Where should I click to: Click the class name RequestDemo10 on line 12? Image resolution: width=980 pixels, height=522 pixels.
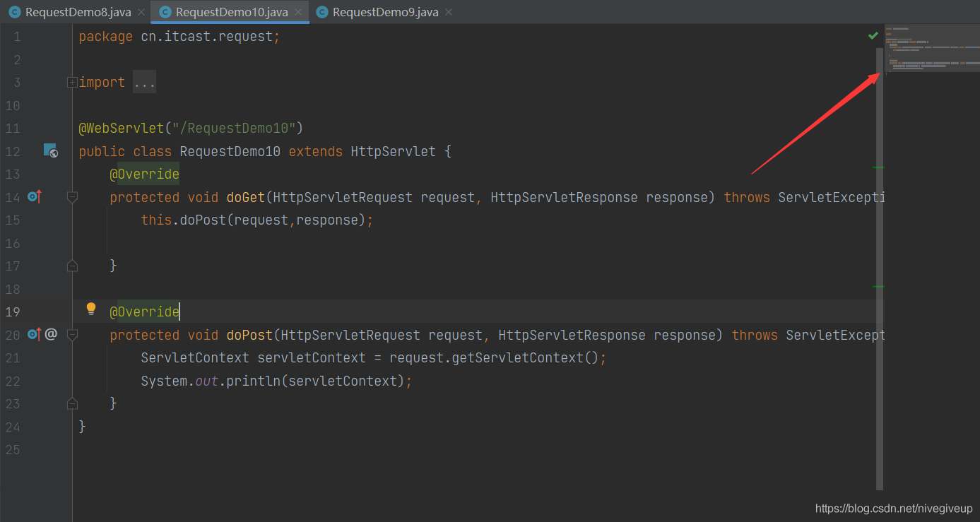pos(230,151)
